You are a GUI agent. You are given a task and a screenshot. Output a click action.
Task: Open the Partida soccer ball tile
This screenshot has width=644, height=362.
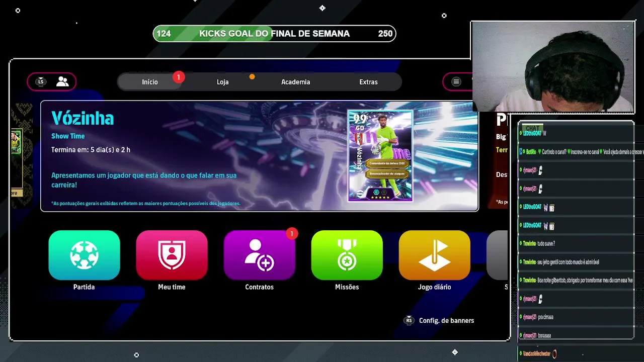(84, 255)
